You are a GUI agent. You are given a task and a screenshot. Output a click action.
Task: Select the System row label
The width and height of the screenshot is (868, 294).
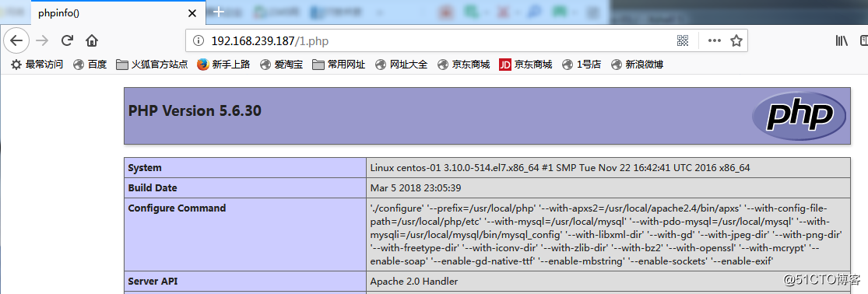click(145, 167)
